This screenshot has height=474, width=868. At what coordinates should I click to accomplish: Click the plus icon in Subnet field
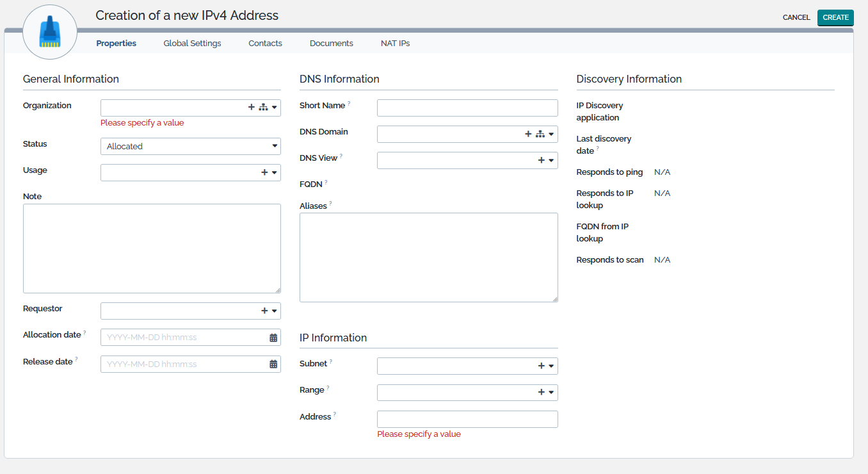tap(542, 366)
